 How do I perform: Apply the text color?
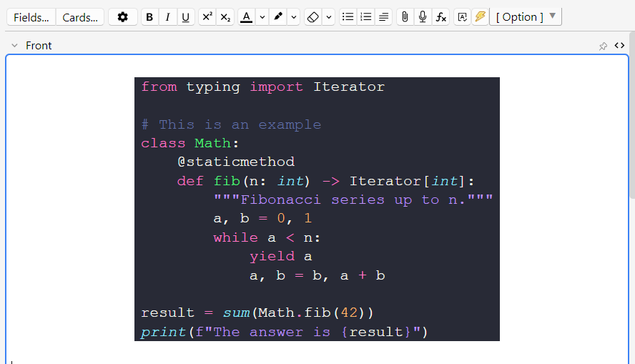(x=246, y=17)
